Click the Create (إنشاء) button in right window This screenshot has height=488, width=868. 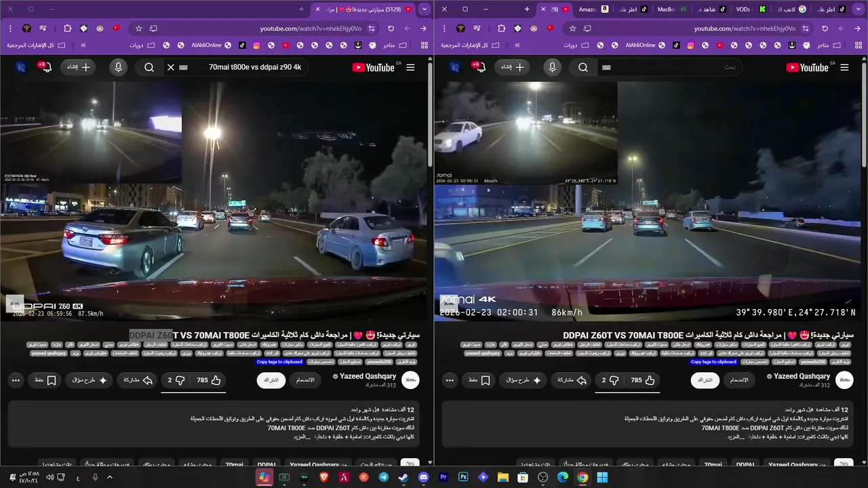point(513,67)
